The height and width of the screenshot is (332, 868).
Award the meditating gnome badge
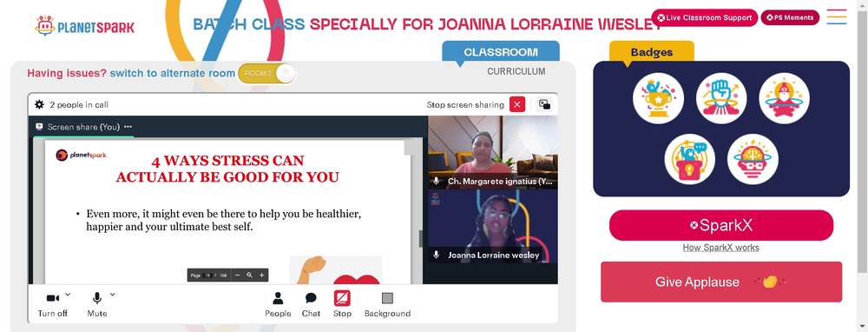pyautogui.click(x=785, y=99)
